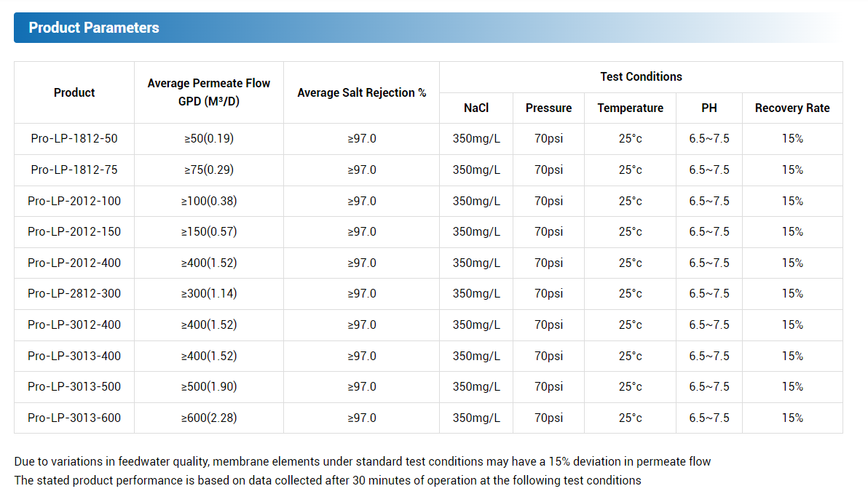Click the Pro-LP-3013-600 product cell
868x494 pixels.
click(x=74, y=418)
